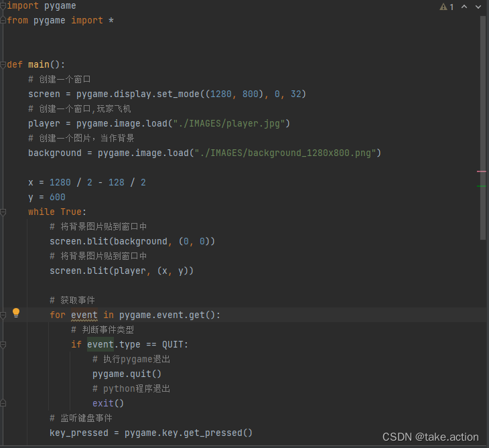489x448 pixels.
Task: Click the comment '# 获取事件'
Action: 72,300
